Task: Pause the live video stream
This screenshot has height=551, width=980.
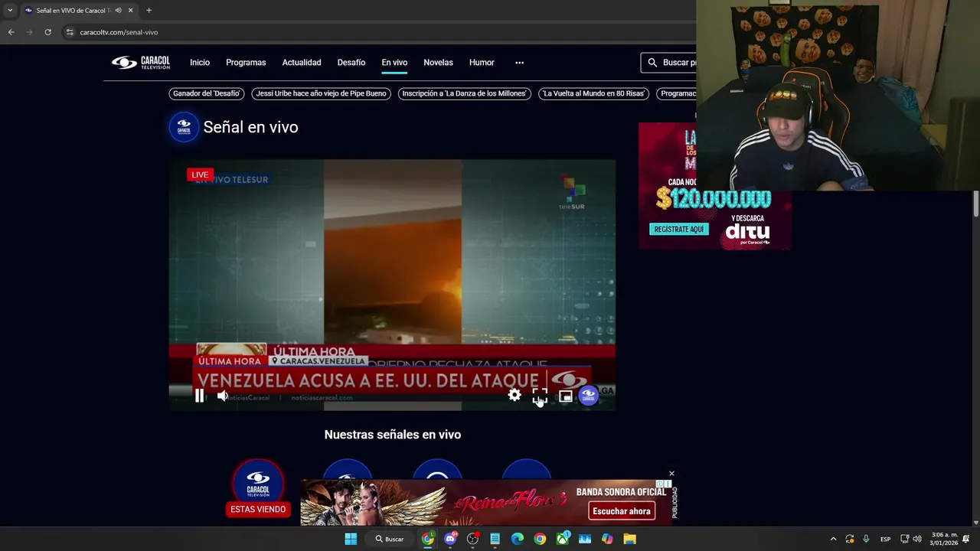Action: point(199,396)
